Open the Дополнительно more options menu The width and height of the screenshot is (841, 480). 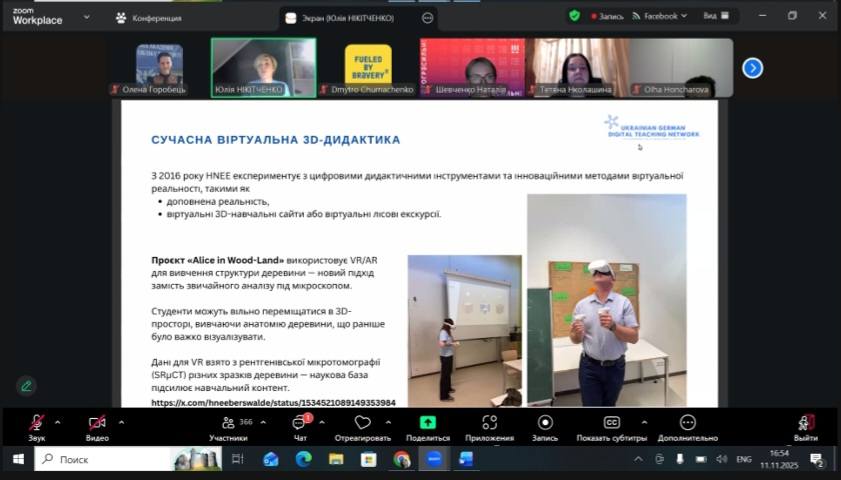[x=688, y=423]
